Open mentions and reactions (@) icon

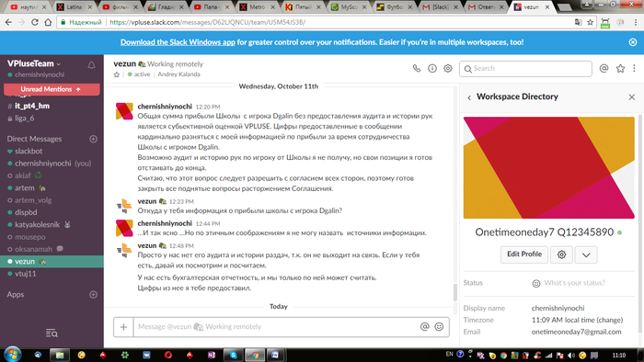tap(604, 69)
